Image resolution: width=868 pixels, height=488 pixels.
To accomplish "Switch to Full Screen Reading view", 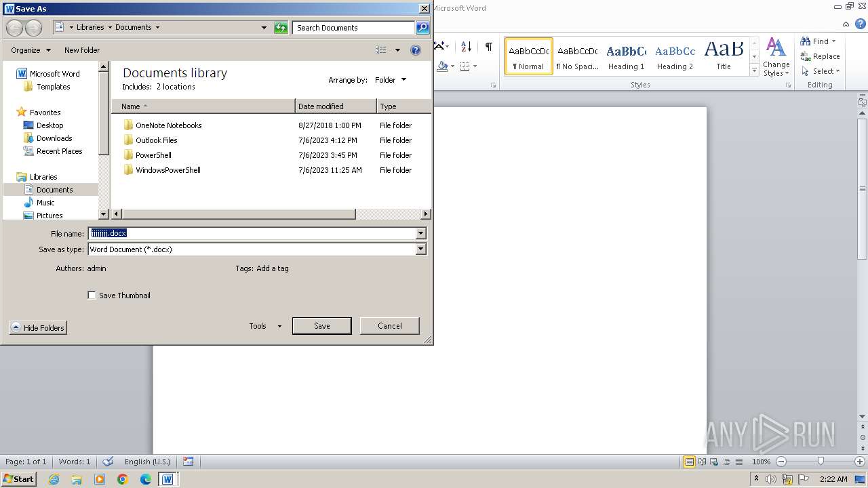I will pos(701,462).
